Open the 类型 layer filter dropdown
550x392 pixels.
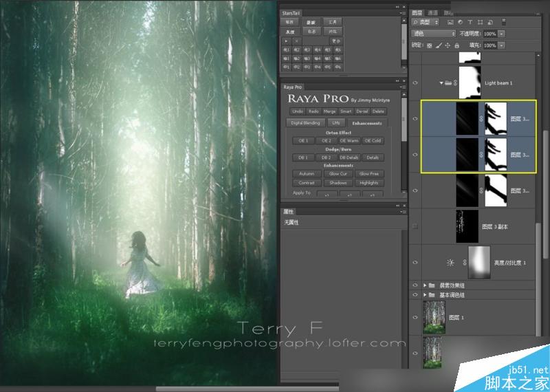coord(426,22)
